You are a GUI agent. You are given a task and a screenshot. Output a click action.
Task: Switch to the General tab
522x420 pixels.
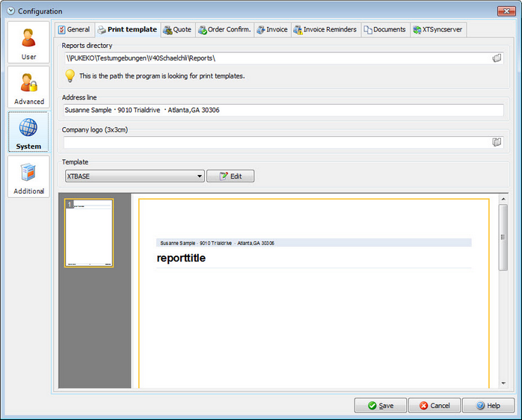pyautogui.click(x=75, y=30)
